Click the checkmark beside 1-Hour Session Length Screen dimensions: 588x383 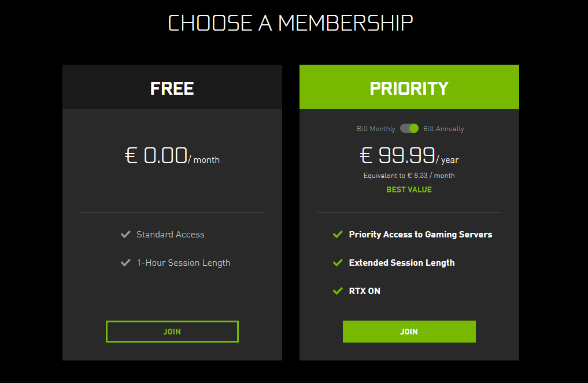coord(125,262)
